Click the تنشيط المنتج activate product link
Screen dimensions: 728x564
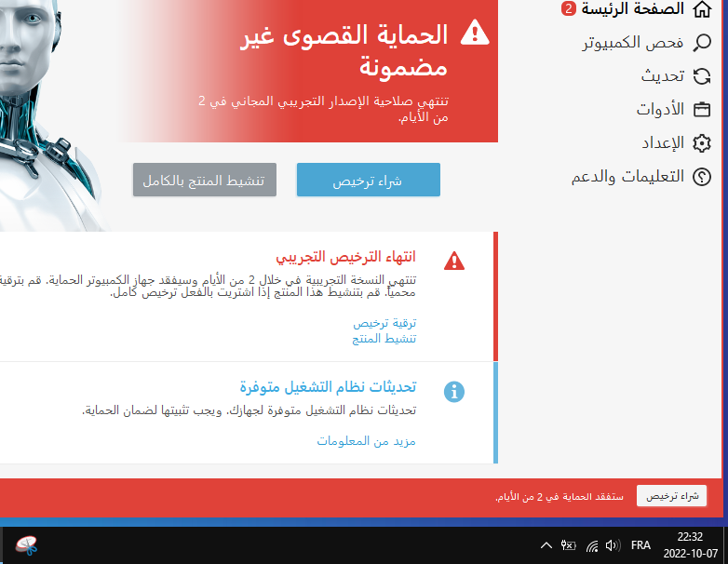(x=384, y=339)
